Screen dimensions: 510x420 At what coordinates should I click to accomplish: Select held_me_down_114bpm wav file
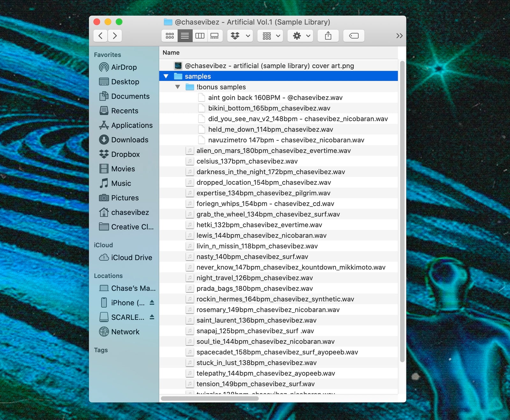[x=278, y=129]
